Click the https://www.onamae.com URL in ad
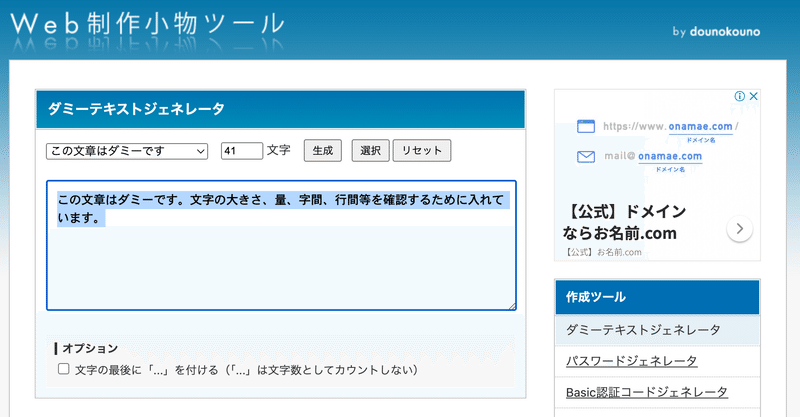 click(x=670, y=126)
